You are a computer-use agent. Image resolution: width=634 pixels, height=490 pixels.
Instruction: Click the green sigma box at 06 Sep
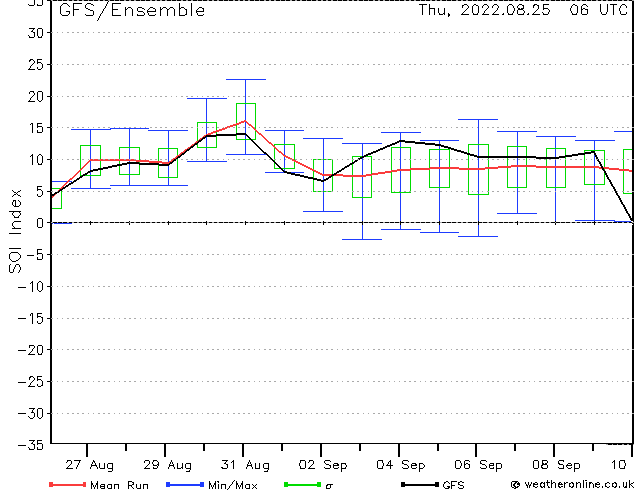478,169
